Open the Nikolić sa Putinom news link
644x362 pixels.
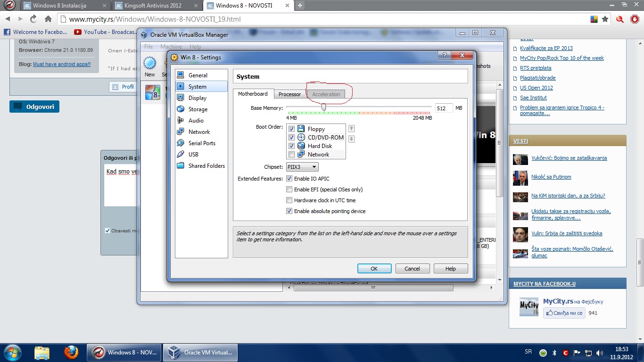(x=551, y=177)
